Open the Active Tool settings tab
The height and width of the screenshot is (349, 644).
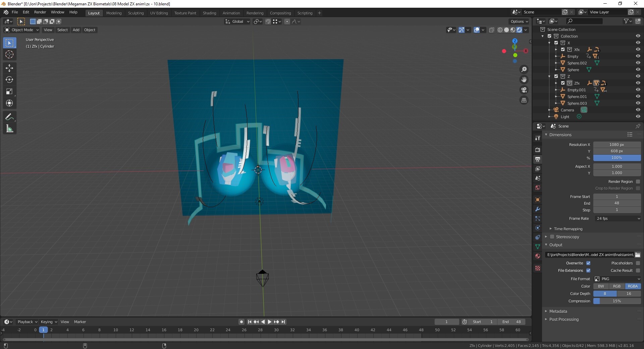click(x=538, y=138)
